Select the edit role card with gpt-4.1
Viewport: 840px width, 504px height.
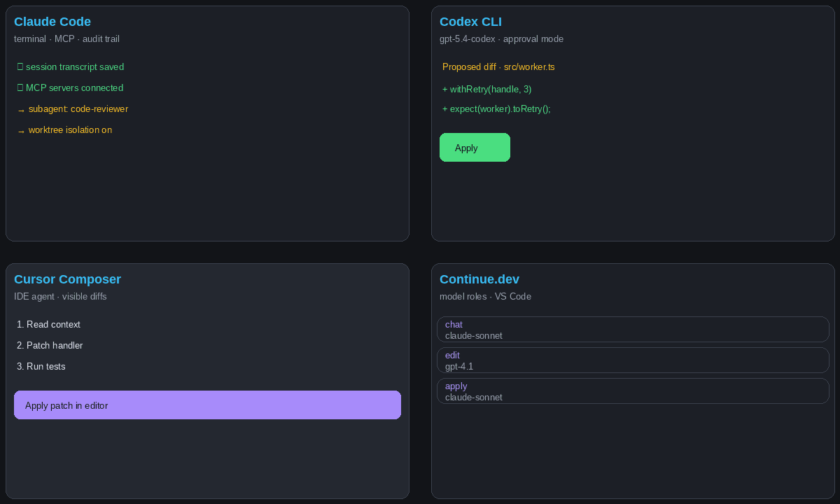pyautogui.click(x=633, y=360)
